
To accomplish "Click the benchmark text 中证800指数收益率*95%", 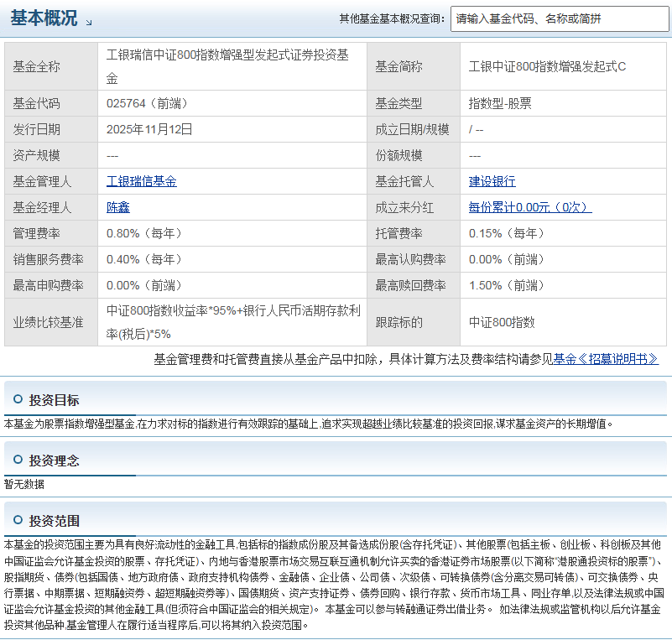I will [171, 310].
